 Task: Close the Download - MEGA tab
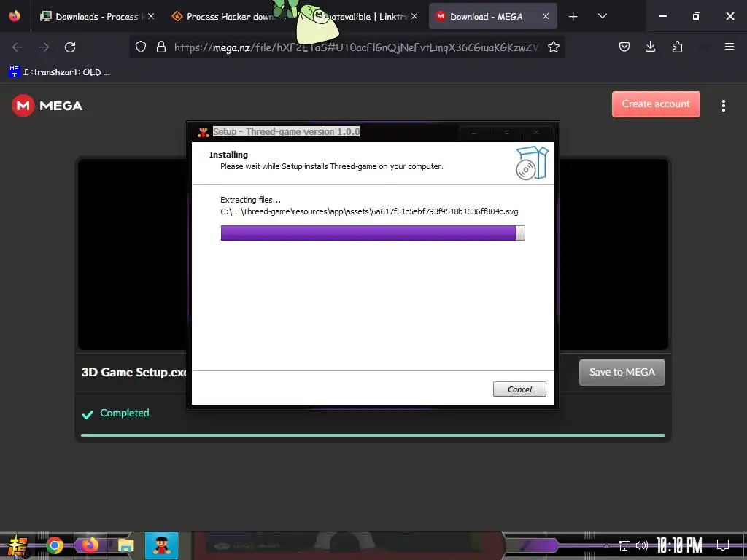tap(546, 16)
